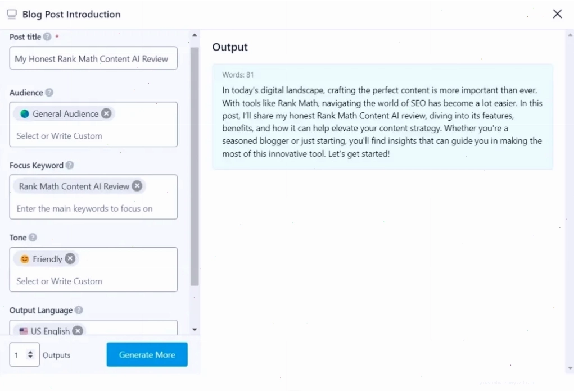Click the Output heading
Viewport: 574px width, 392px height.
click(230, 47)
